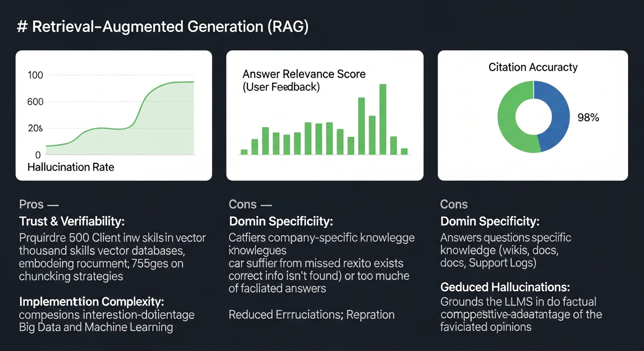The height and width of the screenshot is (351, 644).
Task: Click the "Citation Accuracy" chart title
Action: click(533, 68)
